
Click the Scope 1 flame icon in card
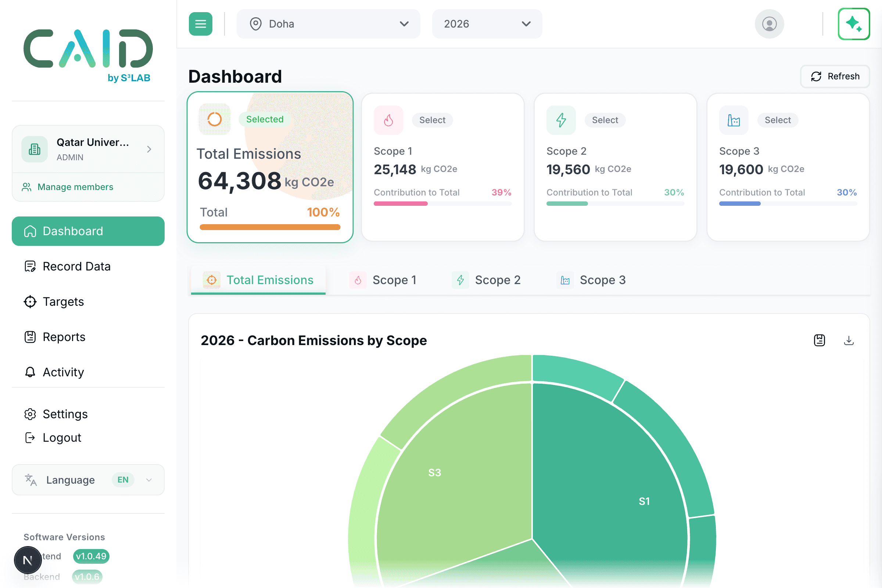(388, 120)
